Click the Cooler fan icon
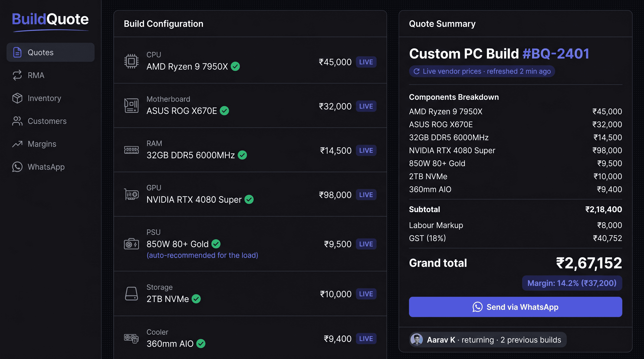This screenshot has height=359, width=644. (131, 338)
